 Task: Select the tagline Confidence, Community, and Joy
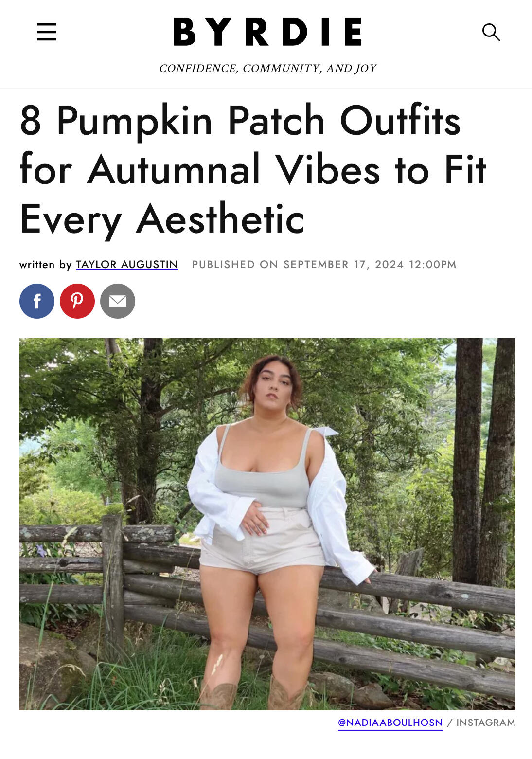click(x=267, y=69)
